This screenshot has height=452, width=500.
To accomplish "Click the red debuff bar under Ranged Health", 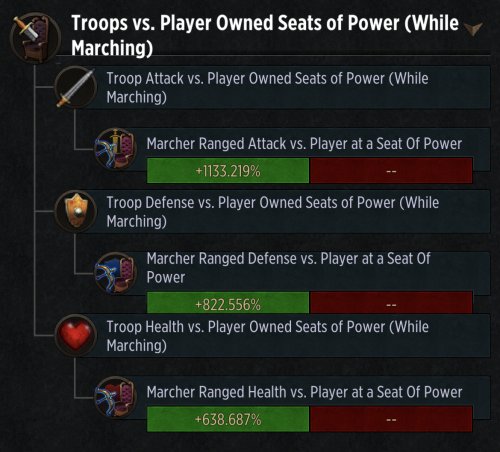I will [391, 419].
